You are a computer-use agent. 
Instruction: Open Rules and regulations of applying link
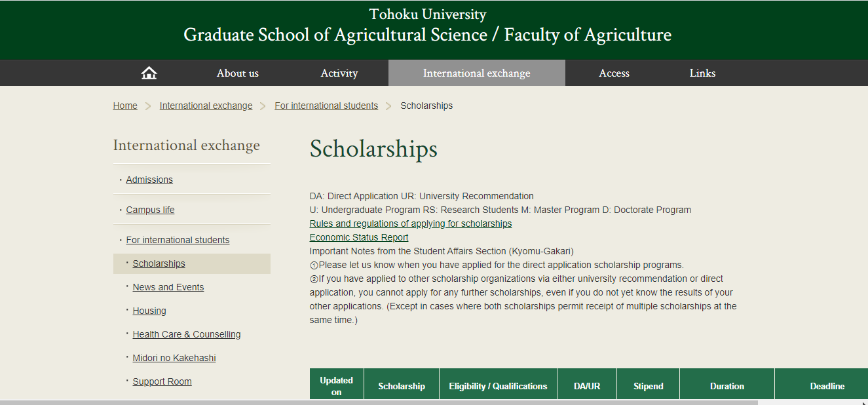(411, 223)
